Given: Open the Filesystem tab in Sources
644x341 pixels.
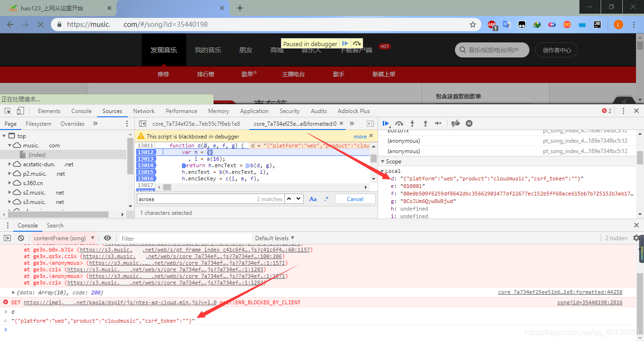Looking at the screenshot, I should tap(39, 124).
